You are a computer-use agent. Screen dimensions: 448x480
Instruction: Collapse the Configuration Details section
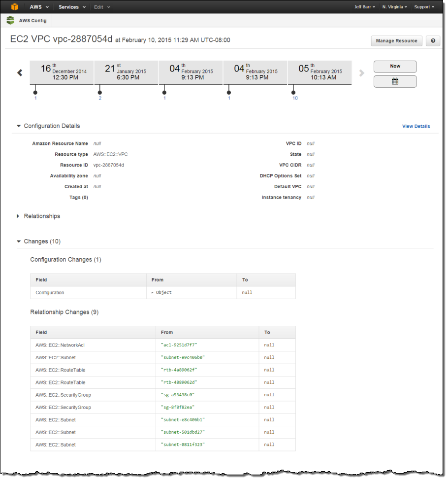point(19,126)
